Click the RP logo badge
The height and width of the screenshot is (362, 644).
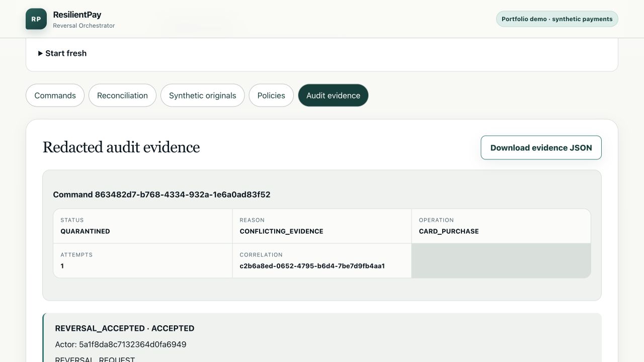click(x=36, y=19)
